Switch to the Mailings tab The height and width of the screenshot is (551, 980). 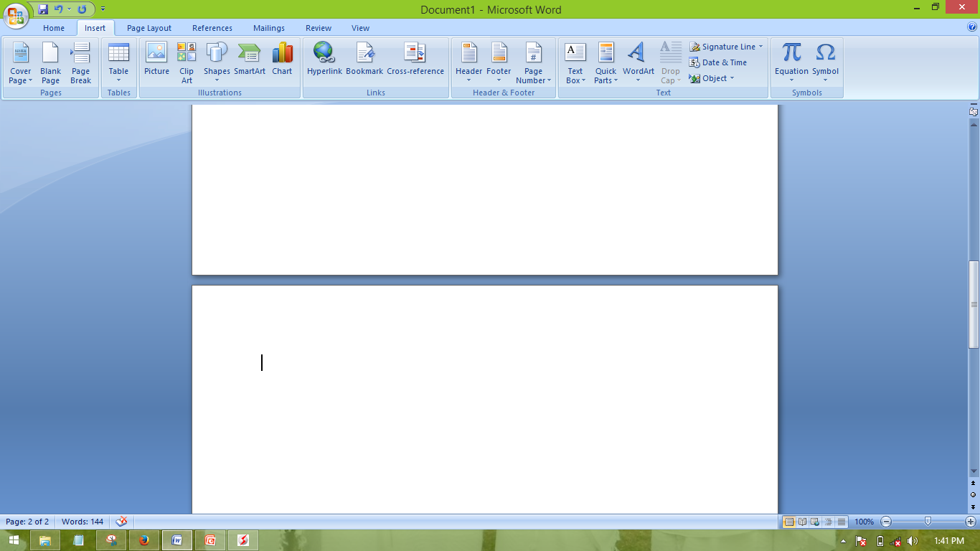[269, 28]
